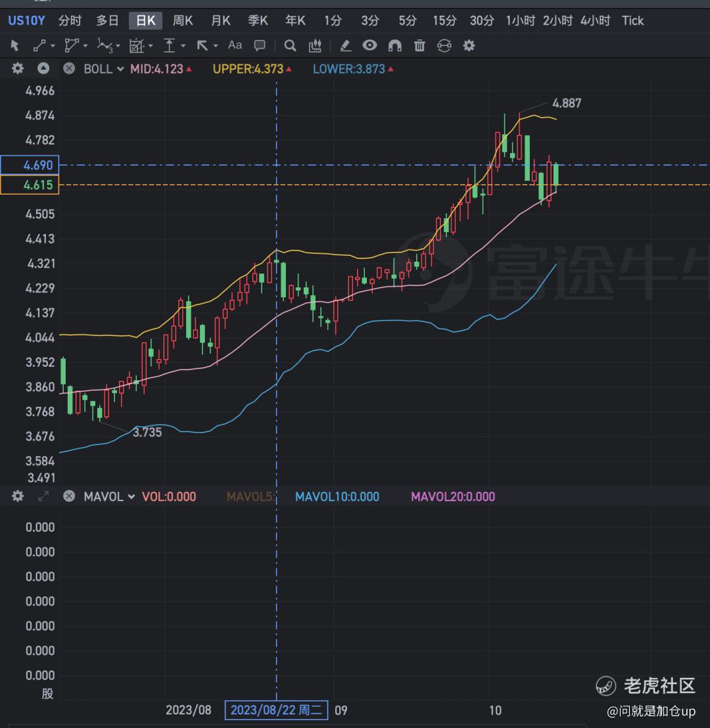Switch to 1小时 hourly chart
The image size is (710, 728).
[520, 20]
